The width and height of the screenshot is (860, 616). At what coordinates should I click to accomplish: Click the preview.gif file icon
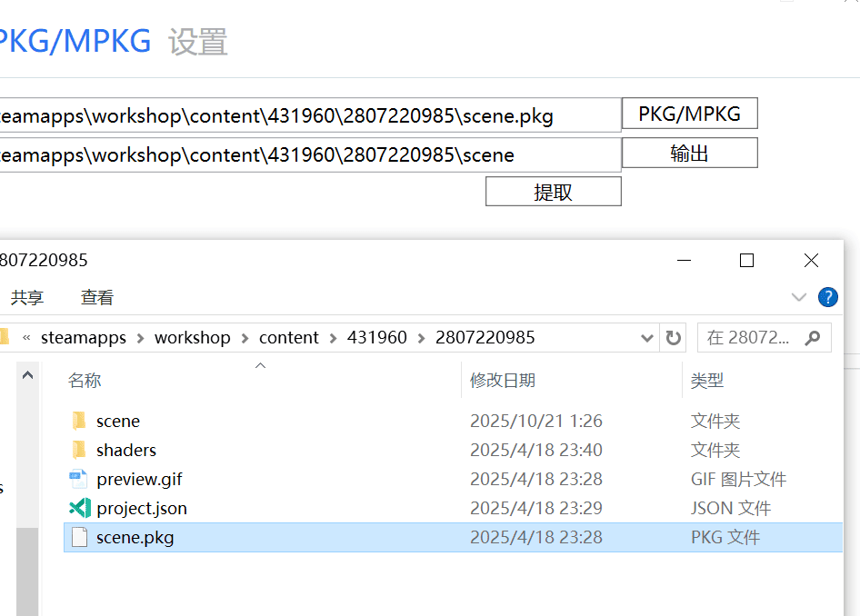(79, 479)
